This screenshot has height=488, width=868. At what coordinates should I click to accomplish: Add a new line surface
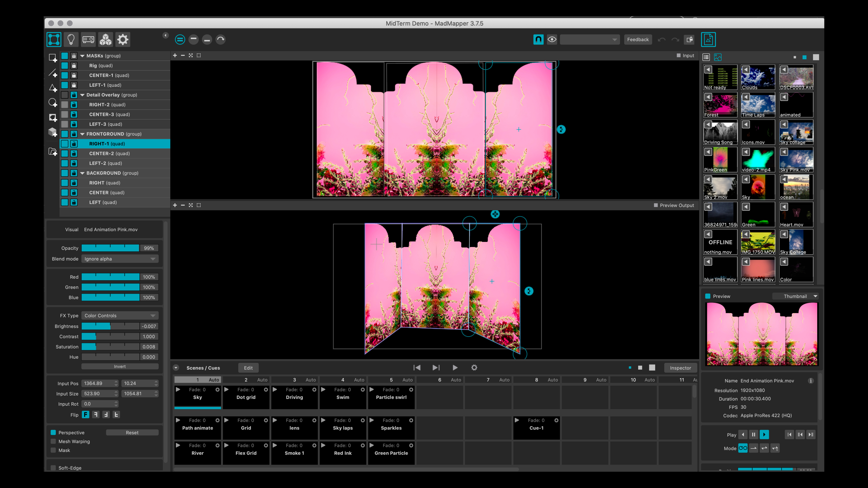tap(53, 73)
